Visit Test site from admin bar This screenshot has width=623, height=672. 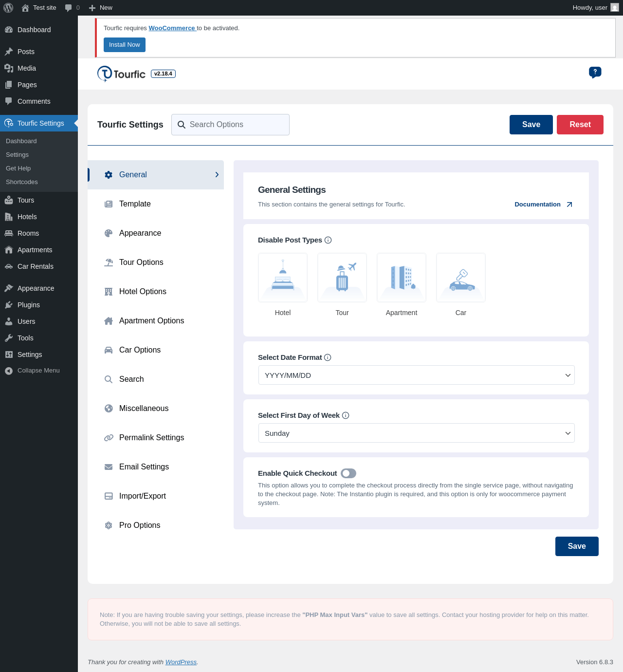[39, 8]
